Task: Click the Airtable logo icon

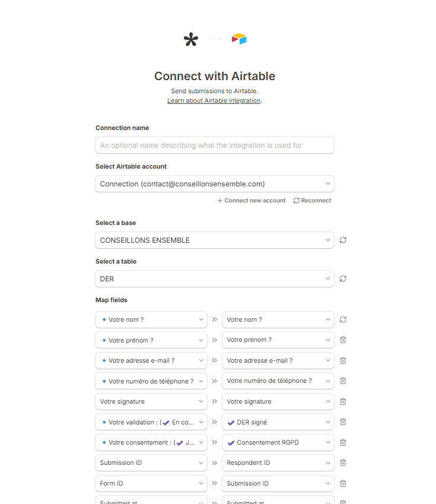Action: [239, 39]
